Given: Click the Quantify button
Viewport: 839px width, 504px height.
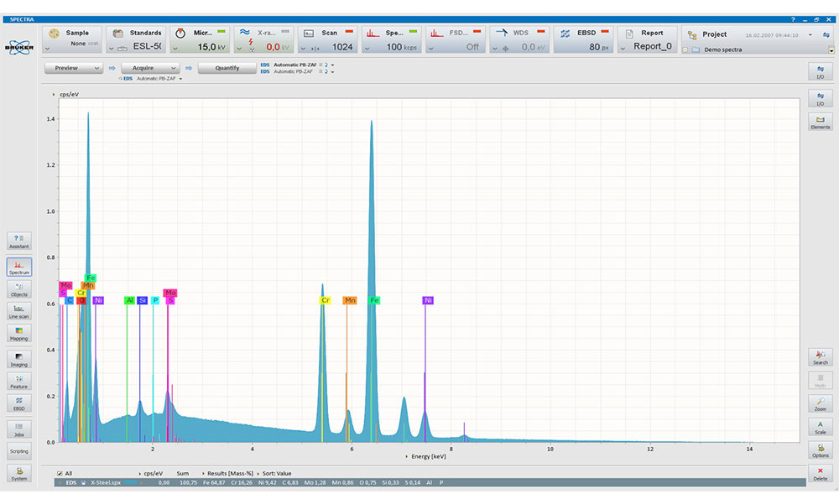Looking at the screenshot, I should pyautogui.click(x=227, y=68).
